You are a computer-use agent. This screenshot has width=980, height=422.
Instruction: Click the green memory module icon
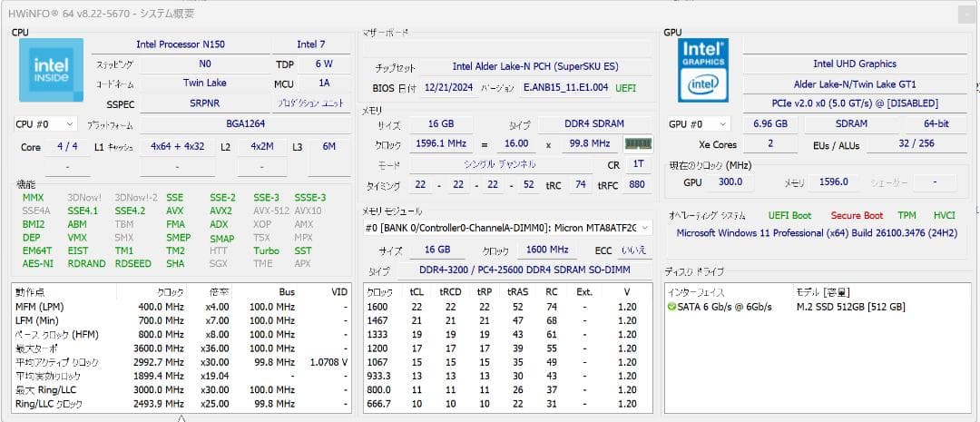coord(639,144)
